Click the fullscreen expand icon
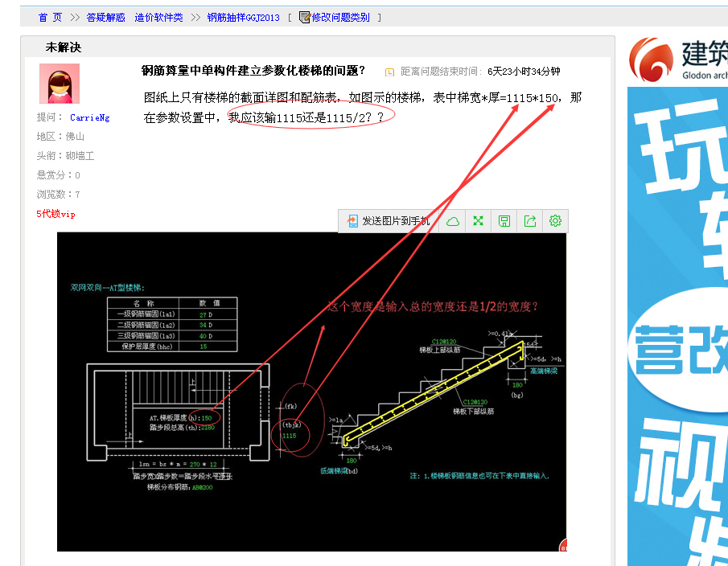 478,221
